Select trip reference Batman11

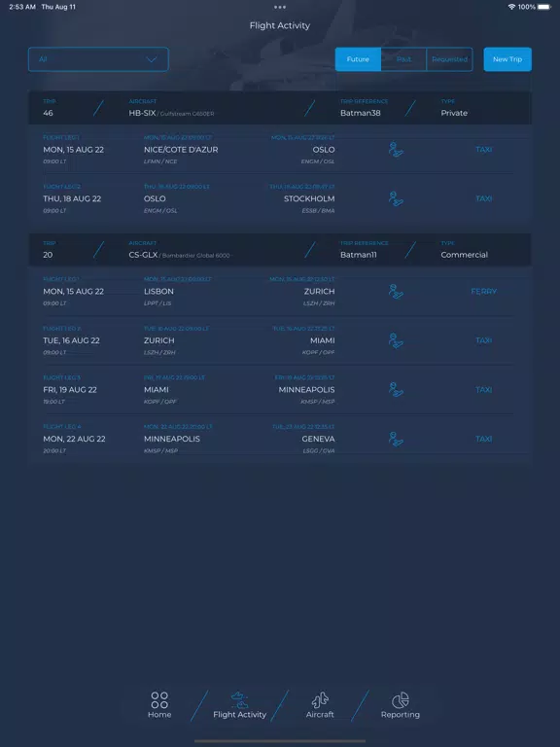(358, 255)
